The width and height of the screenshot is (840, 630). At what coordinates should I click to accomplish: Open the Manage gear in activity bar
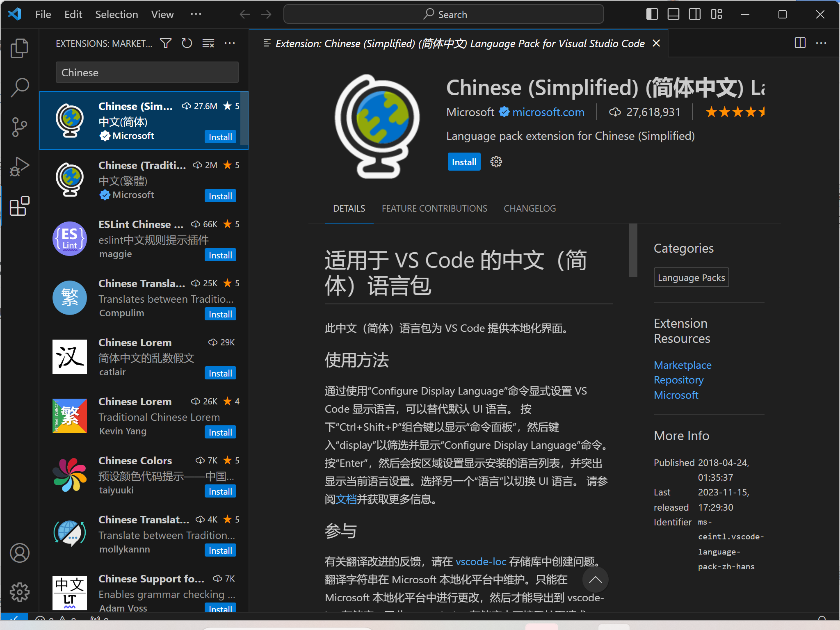coord(19,592)
